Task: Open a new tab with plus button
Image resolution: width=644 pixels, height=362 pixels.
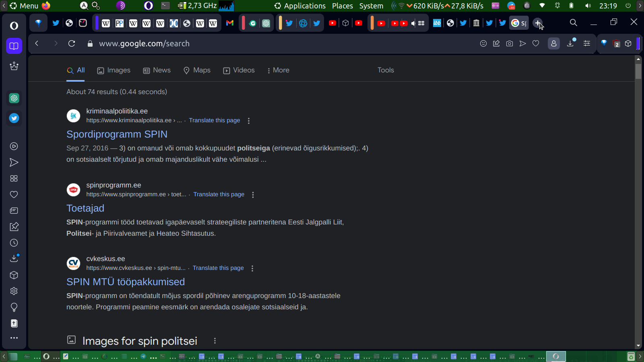Action: click(538, 23)
